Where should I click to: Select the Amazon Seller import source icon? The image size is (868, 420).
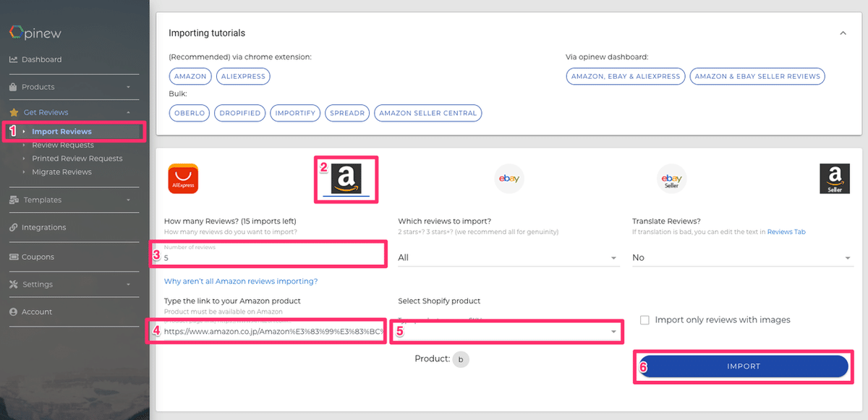click(x=835, y=179)
